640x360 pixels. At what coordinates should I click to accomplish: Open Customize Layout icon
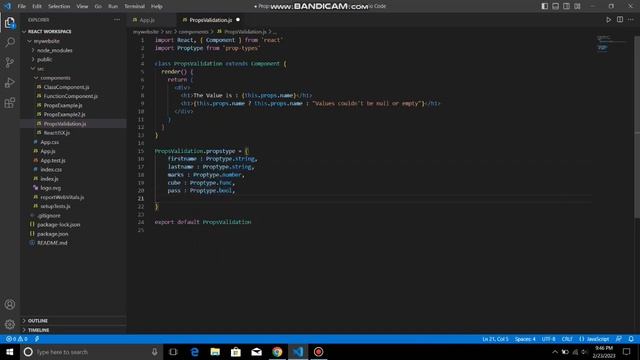click(577, 6)
